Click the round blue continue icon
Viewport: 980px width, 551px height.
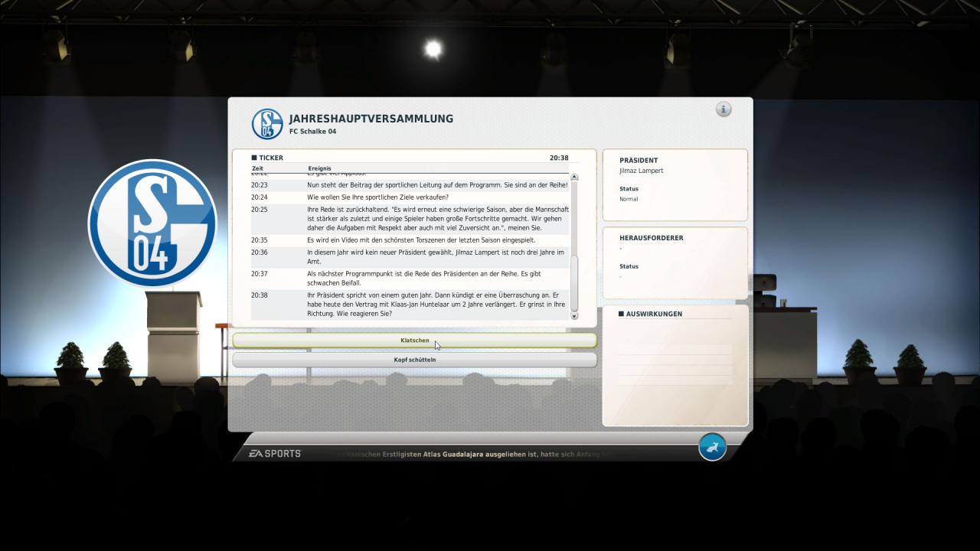click(x=712, y=447)
